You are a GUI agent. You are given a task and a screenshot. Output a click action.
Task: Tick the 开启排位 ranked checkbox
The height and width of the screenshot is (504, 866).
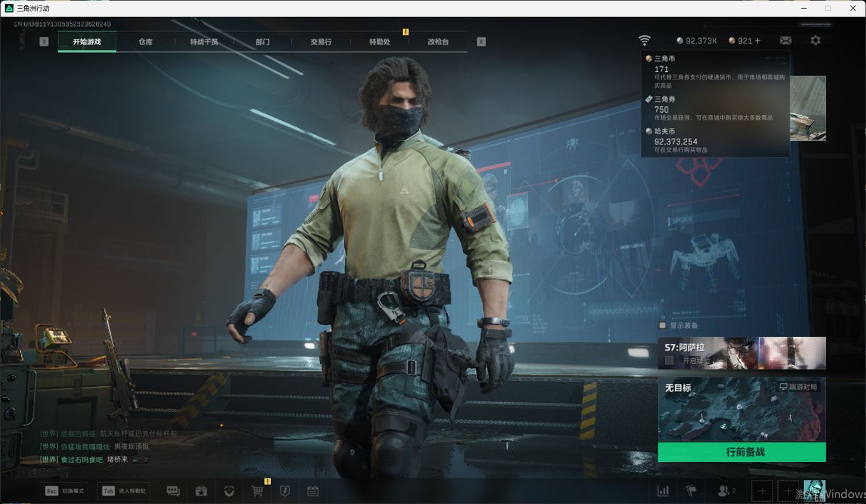669,360
